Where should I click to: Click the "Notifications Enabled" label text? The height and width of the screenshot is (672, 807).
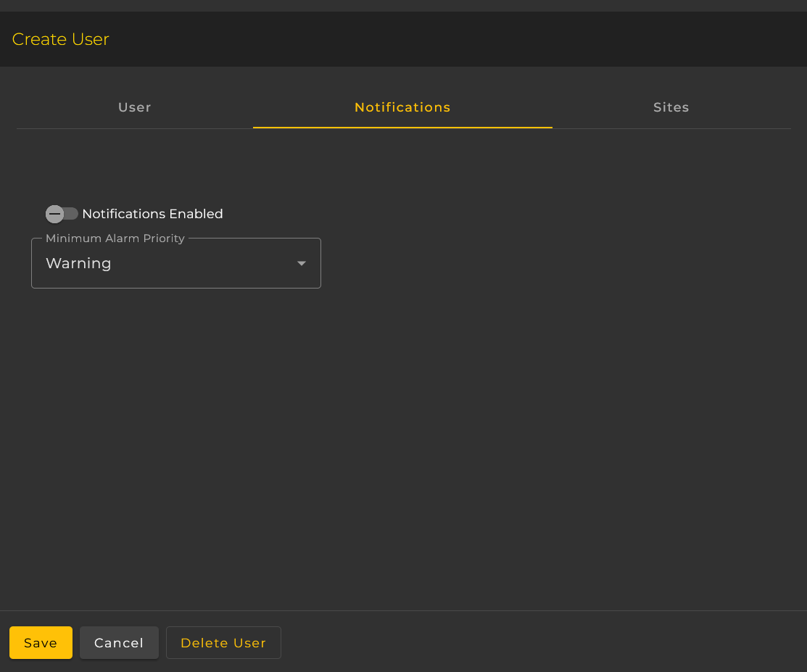(152, 214)
